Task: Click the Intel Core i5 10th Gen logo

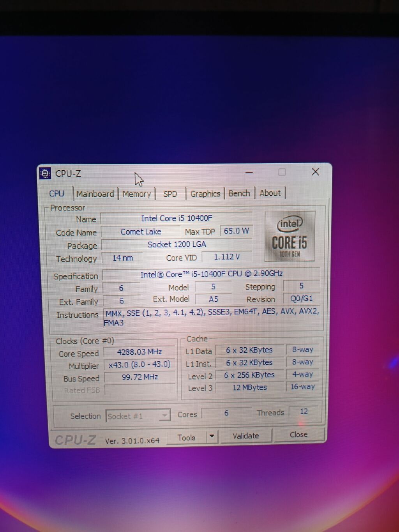Action: [290, 236]
